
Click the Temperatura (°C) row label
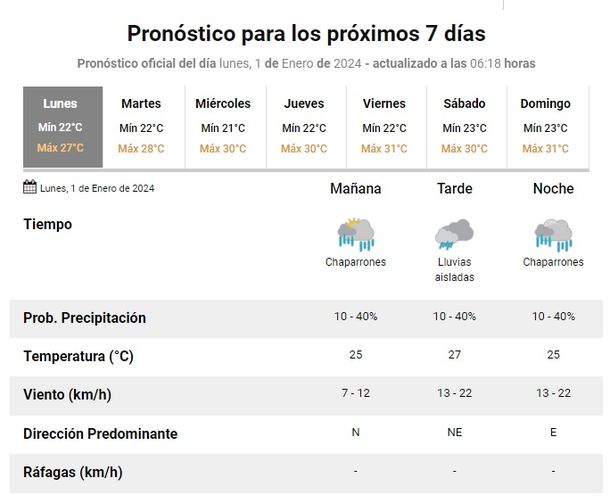coord(78,356)
